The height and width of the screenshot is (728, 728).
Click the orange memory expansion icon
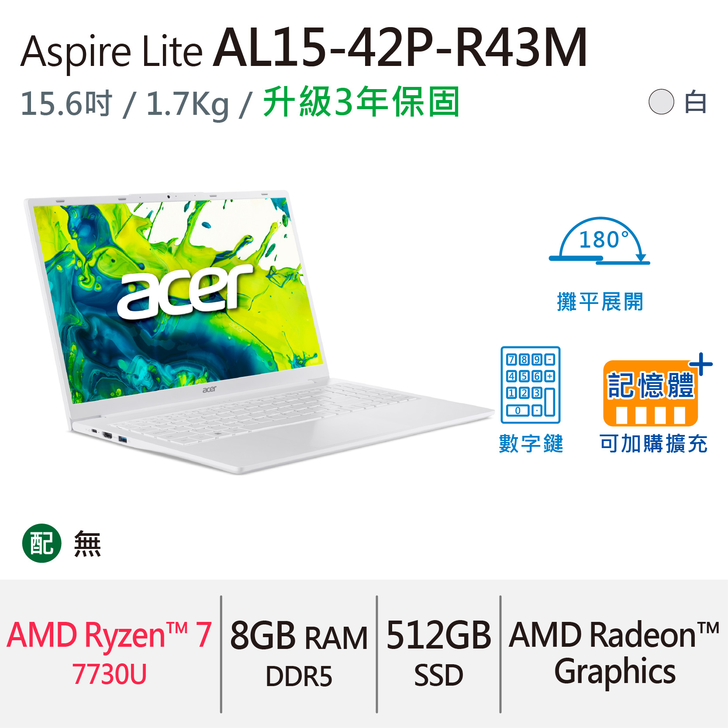tap(650, 393)
